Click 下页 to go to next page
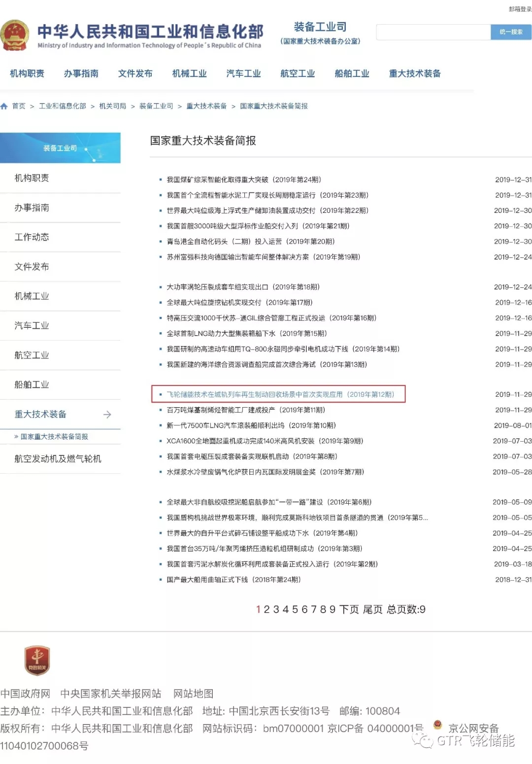 coord(349,610)
